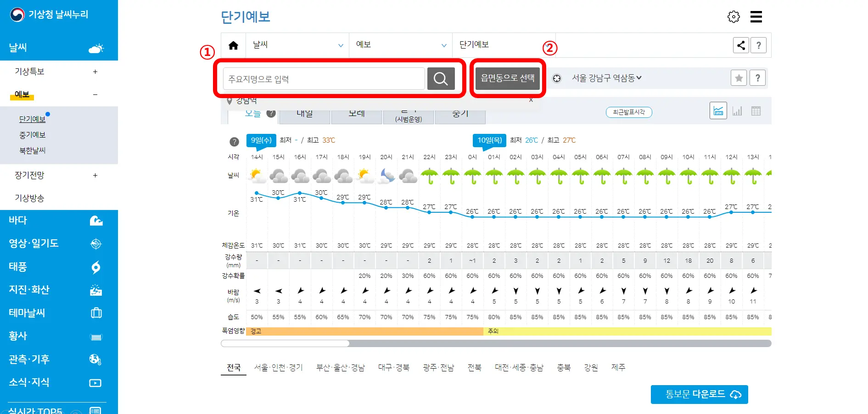Toggle the favorite star for 서울 강남구 역삼동

739,78
